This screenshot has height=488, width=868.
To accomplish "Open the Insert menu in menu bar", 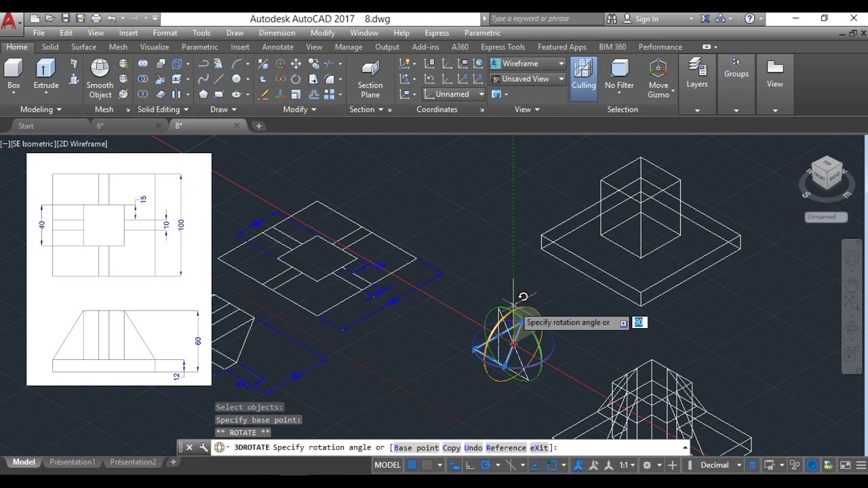I will click(128, 33).
